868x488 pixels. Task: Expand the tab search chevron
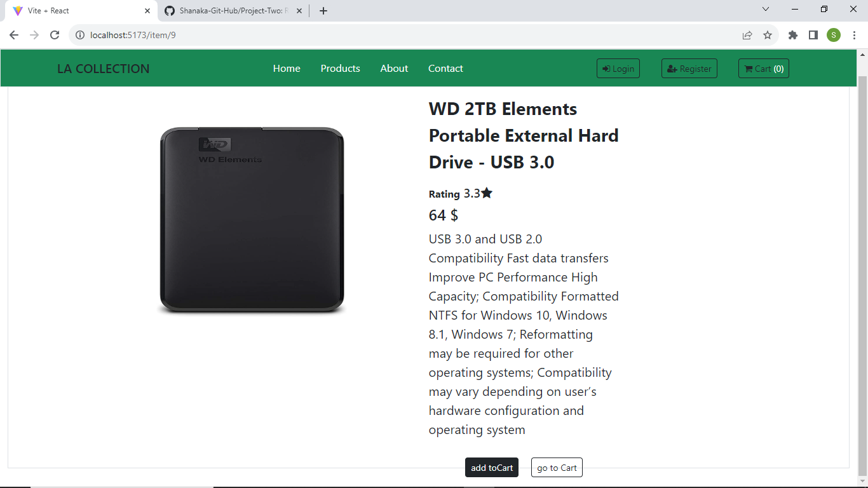coord(766,9)
